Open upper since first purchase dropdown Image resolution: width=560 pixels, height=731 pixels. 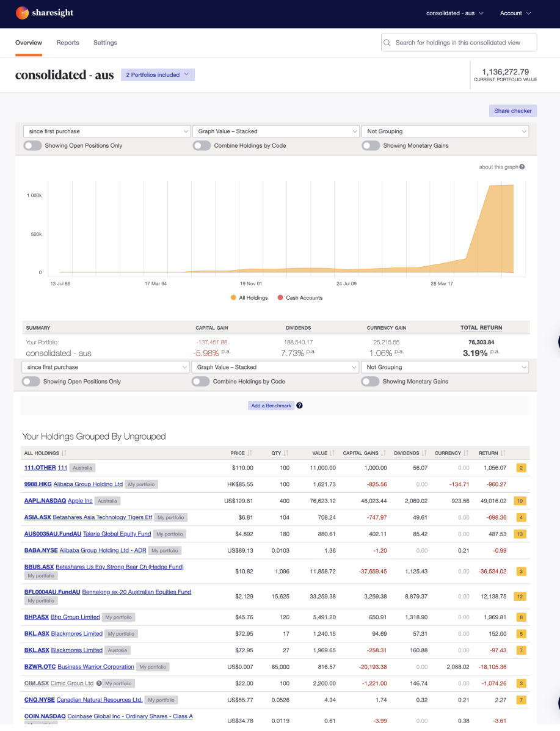tap(107, 131)
